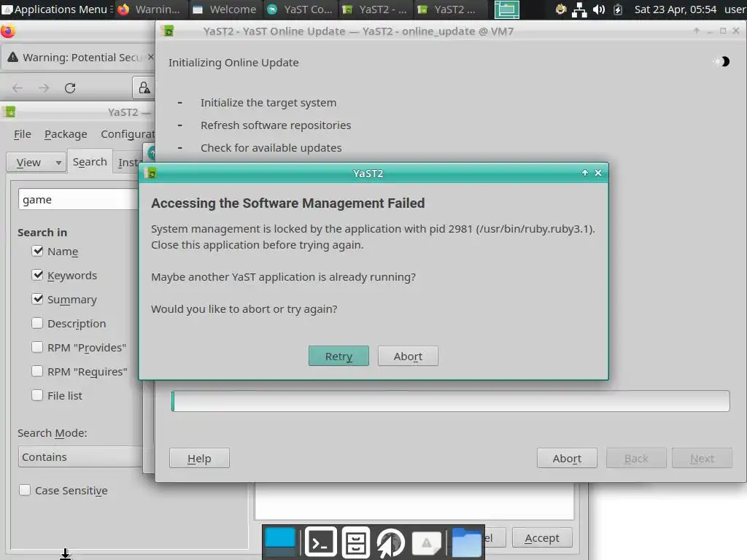Screen dimensions: 747x560
Task: Open the network connection tray icon
Action: pyautogui.click(x=579, y=9)
